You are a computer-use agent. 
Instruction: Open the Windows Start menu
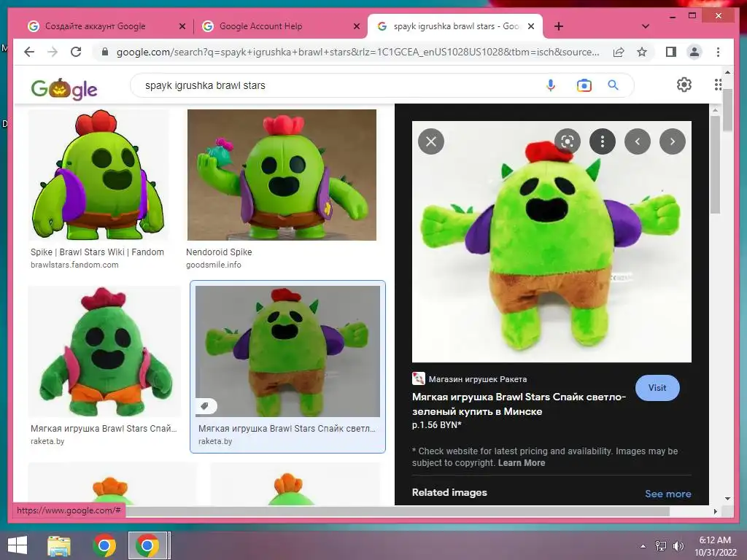click(18, 545)
